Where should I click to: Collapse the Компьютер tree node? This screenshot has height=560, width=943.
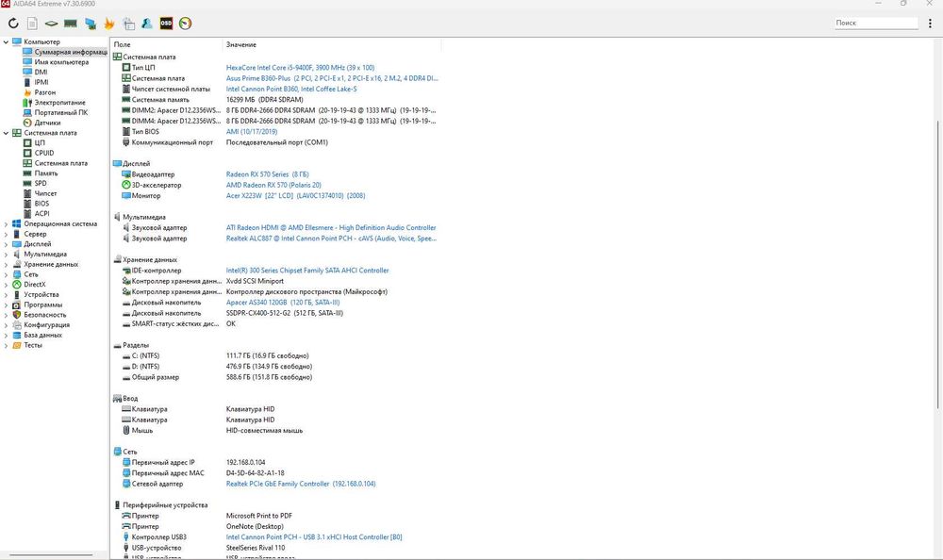6,42
